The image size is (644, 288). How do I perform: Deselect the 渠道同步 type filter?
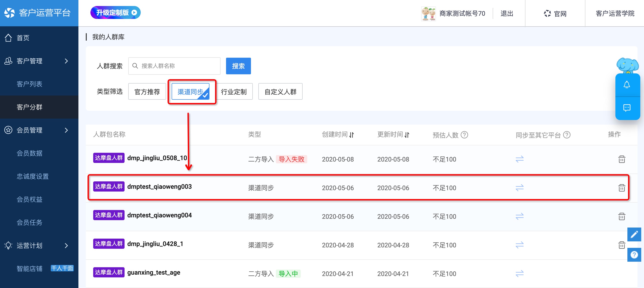[x=190, y=92]
